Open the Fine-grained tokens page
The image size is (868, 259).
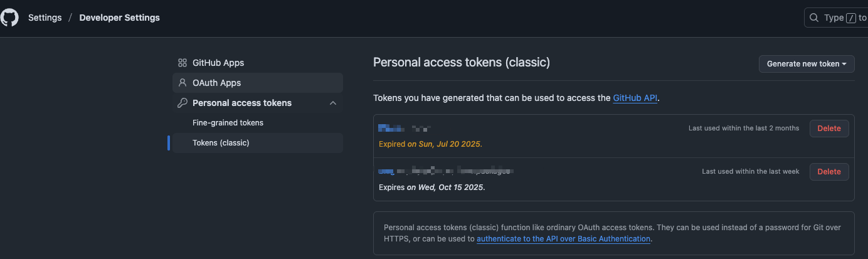[228, 123]
